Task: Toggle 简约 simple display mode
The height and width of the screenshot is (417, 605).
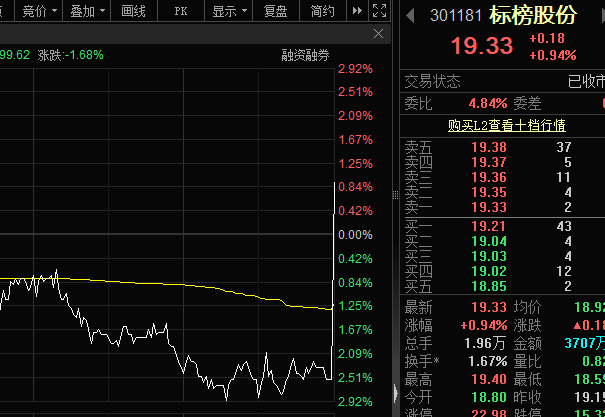Action: (x=323, y=11)
